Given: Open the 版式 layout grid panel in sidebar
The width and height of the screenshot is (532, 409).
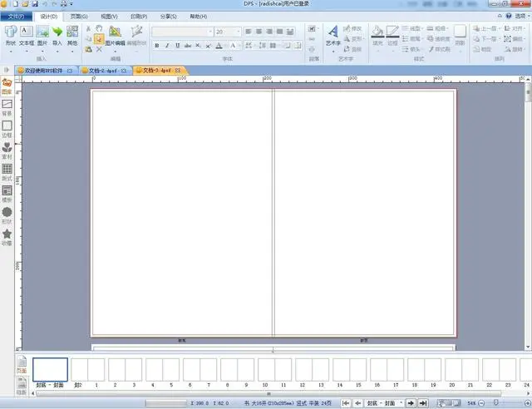Looking at the screenshot, I should click(7, 172).
